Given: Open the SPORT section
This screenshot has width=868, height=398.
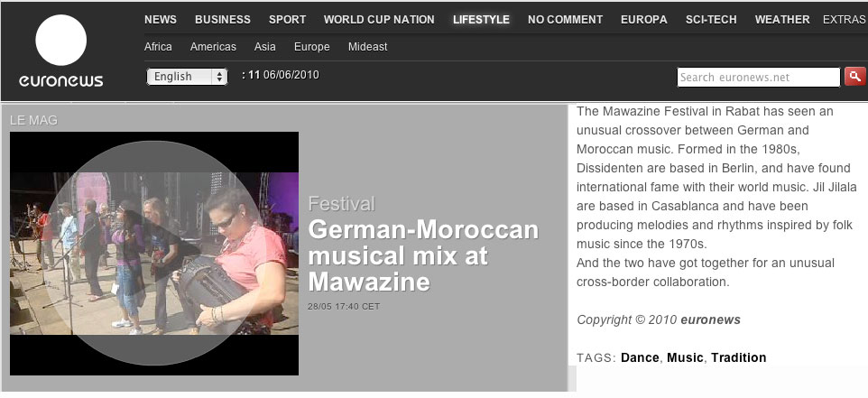Looking at the screenshot, I should (287, 19).
